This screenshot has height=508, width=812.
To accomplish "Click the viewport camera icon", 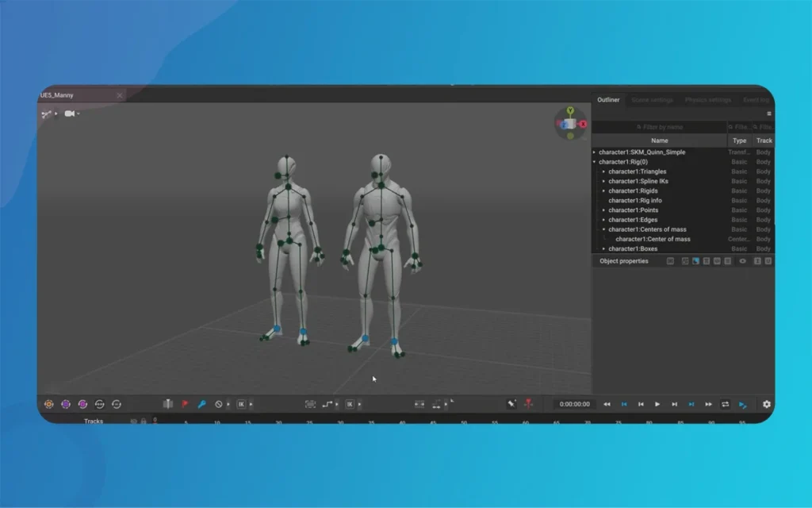I will tap(69, 114).
